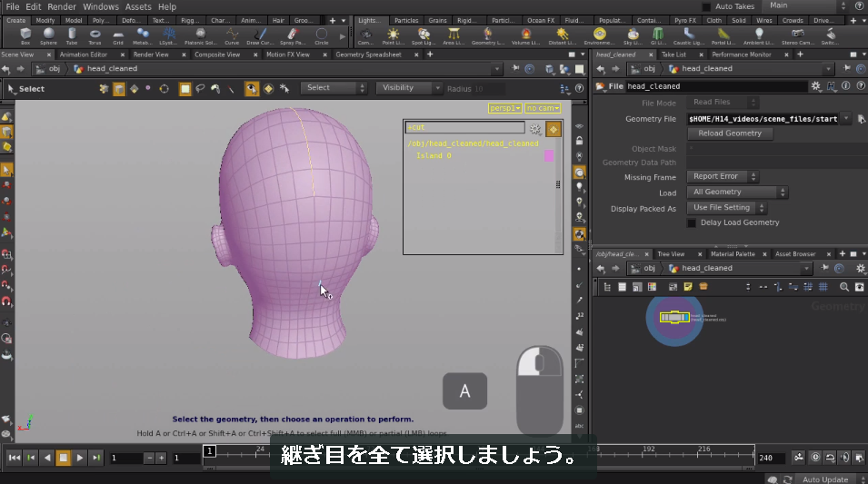Open the Render menu
The width and height of the screenshot is (868, 484).
click(62, 6)
